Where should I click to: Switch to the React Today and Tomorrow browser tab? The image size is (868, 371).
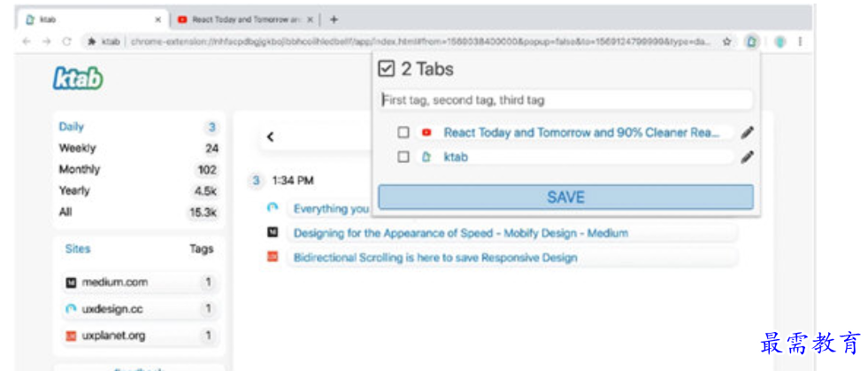click(241, 19)
